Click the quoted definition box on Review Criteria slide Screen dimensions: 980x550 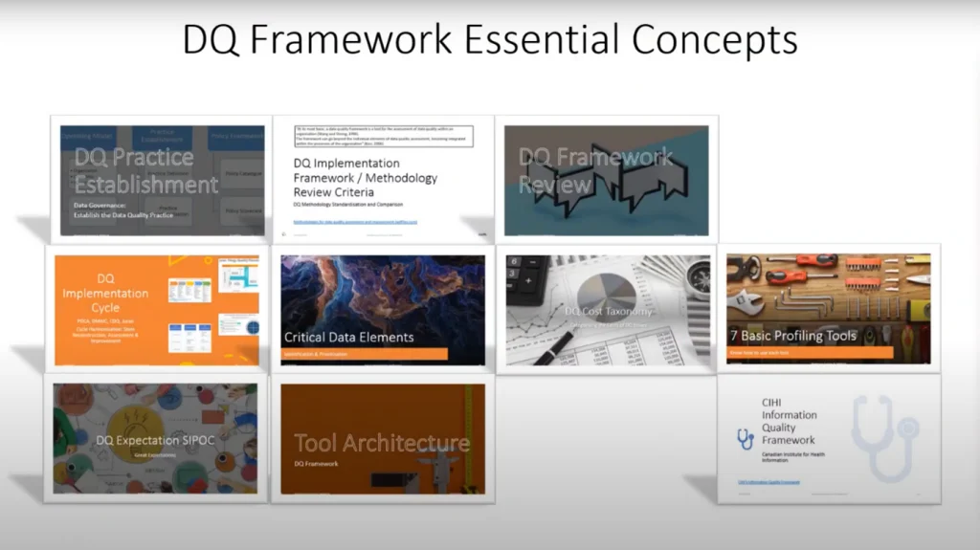click(384, 136)
